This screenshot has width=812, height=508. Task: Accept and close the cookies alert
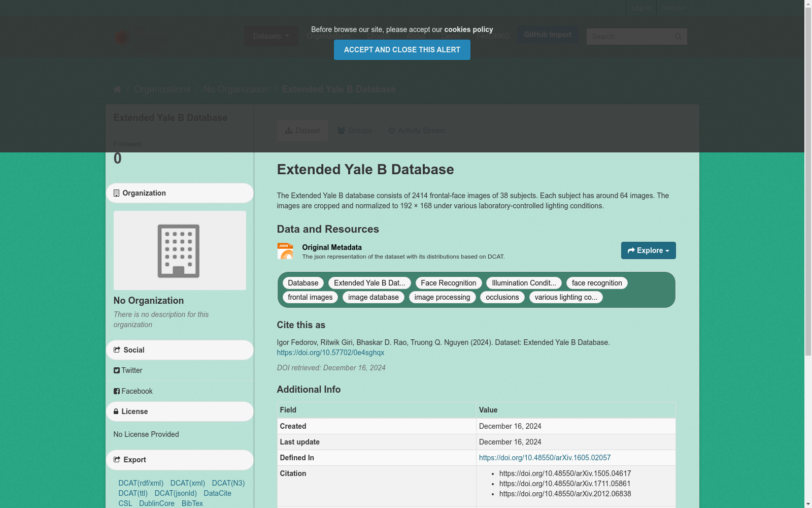pyautogui.click(x=402, y=50)
